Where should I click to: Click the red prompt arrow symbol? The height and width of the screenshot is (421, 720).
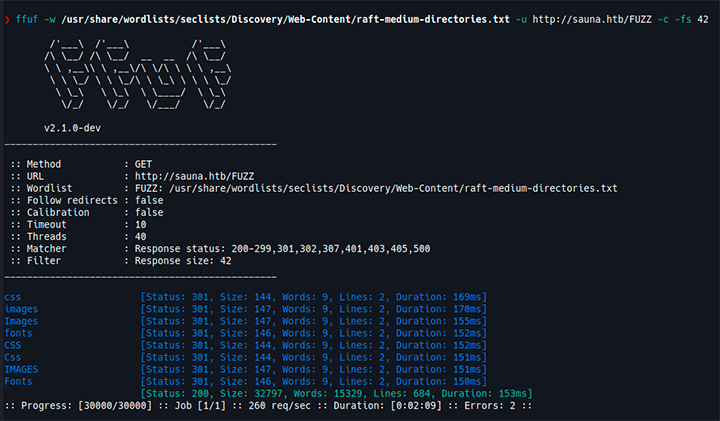pos(7,20)
